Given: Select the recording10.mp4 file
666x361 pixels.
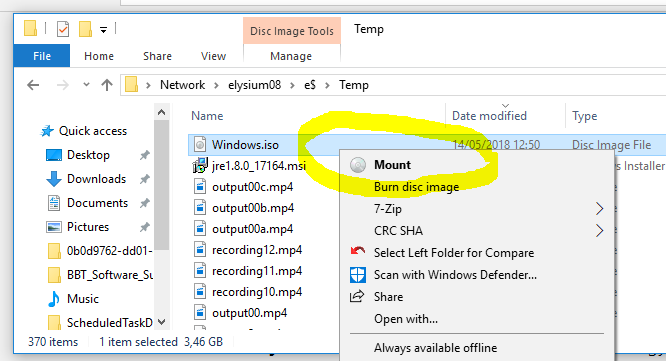Looking at the screenshot, I should click(x=257, y=292).
